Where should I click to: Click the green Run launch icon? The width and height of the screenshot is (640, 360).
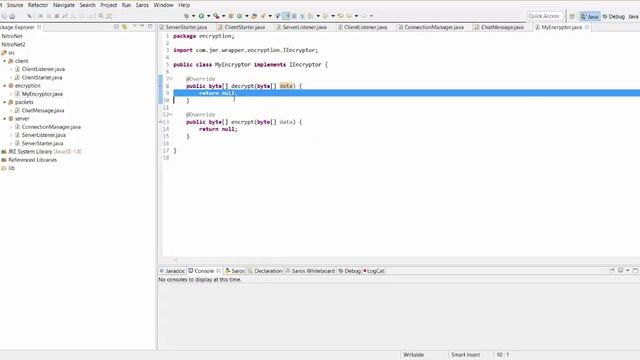[201, 16]
